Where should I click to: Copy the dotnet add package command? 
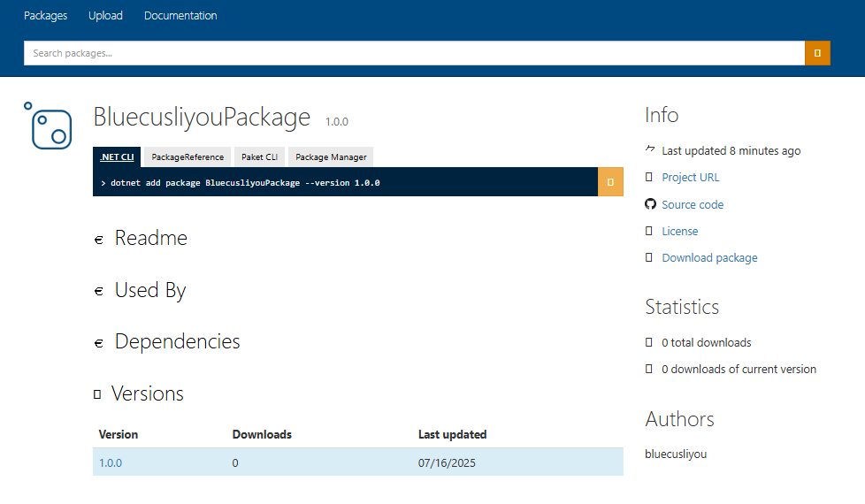coord(610,182)
